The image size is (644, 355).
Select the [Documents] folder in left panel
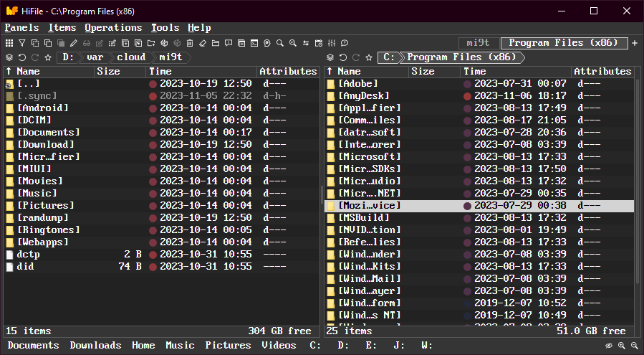[49, 132]
